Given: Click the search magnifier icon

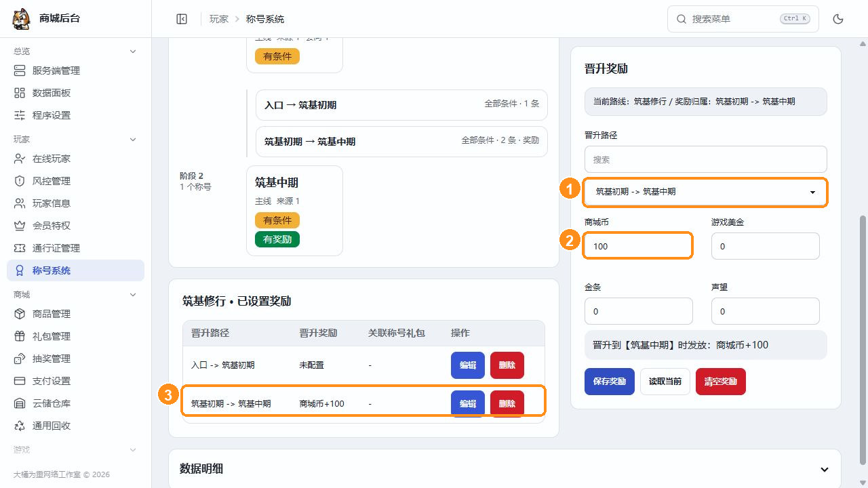Looking at the screenshot, I should coord(682,19).
